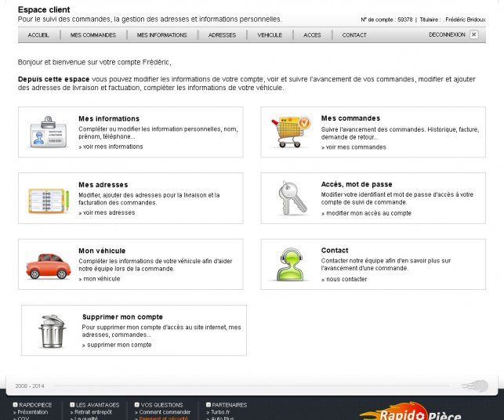
Task: Click the address book icon for Mes adresses
Action: tap(49, 201)
